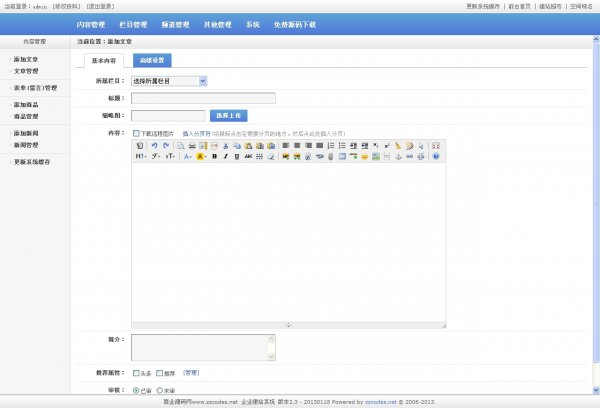The image size is (600, 408).
Task: Open 系统 in top navigation
Action: (253, 24)
